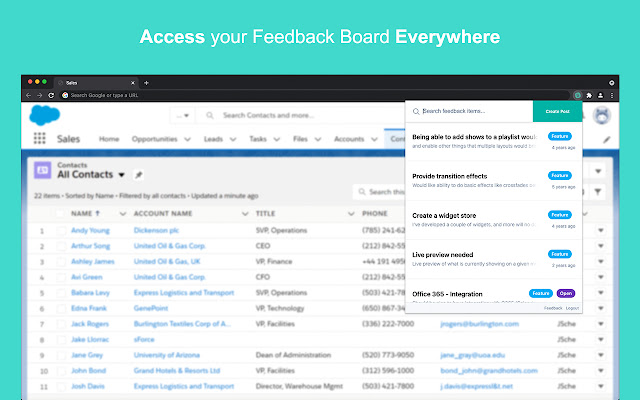The image size is (640, 400).
Task: Go to the Home tab
Action: point(109,139)
